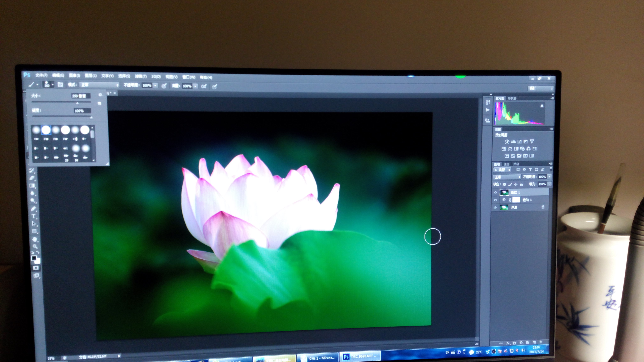The height and width of the screenshot is (362, 644).
Task: Add a Curves adjustment icon
Action: [519, 142]
